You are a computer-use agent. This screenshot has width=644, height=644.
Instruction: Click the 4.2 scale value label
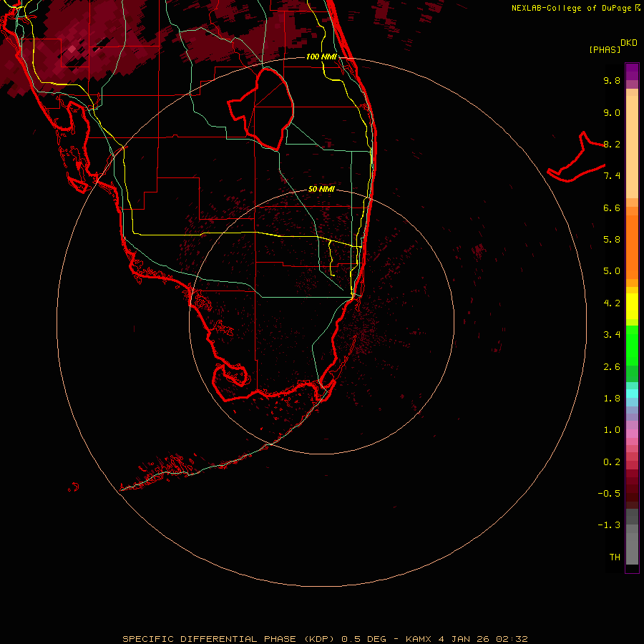(612, 303)
